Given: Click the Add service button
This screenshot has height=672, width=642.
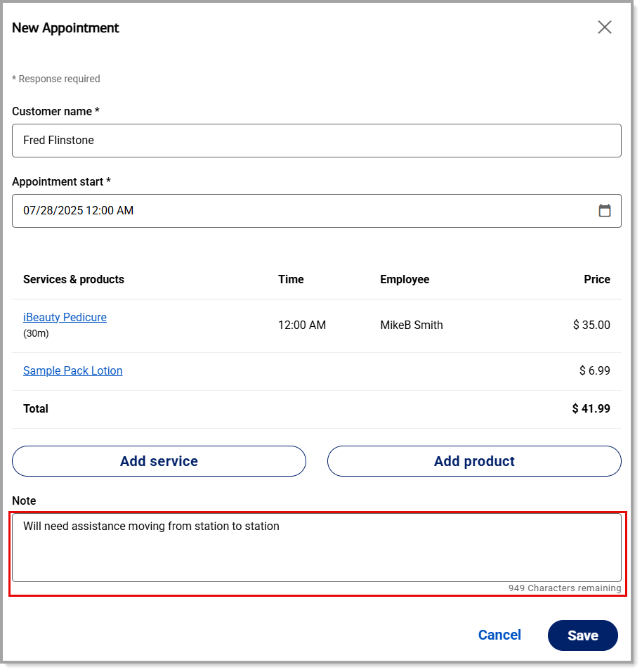Looking at the screenshot, I should (159, 461).
